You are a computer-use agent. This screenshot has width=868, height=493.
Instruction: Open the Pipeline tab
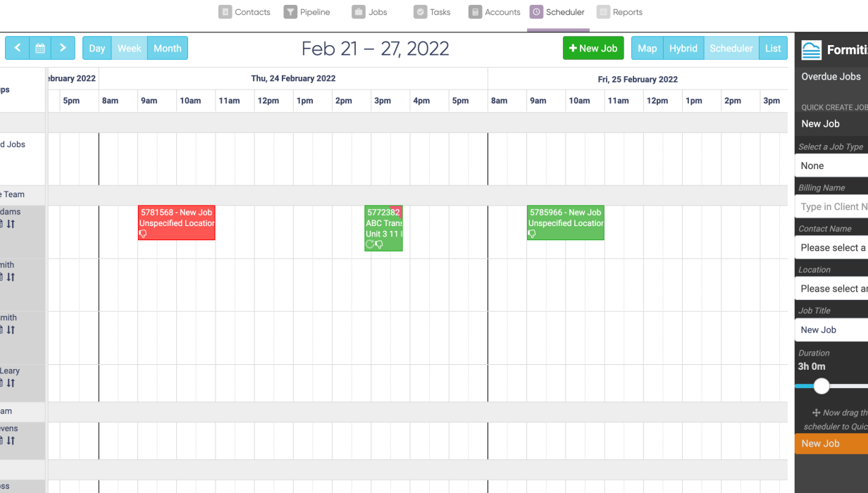306,12
